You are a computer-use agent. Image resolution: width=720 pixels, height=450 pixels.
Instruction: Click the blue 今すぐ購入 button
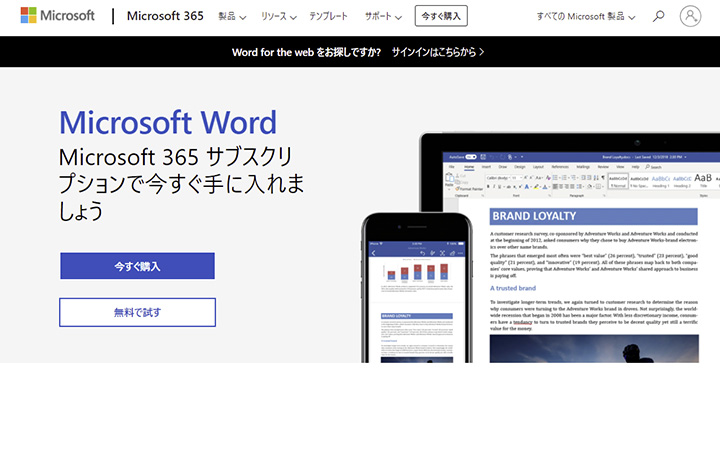click(137, 266)
